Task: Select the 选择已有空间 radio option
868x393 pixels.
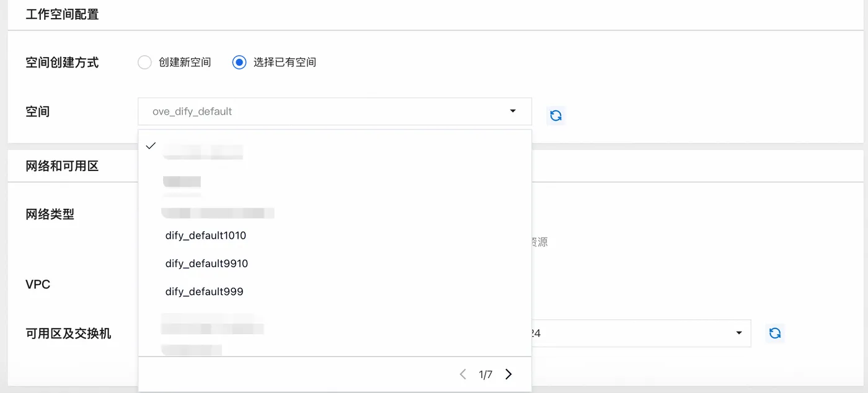Action: [239, 63]
